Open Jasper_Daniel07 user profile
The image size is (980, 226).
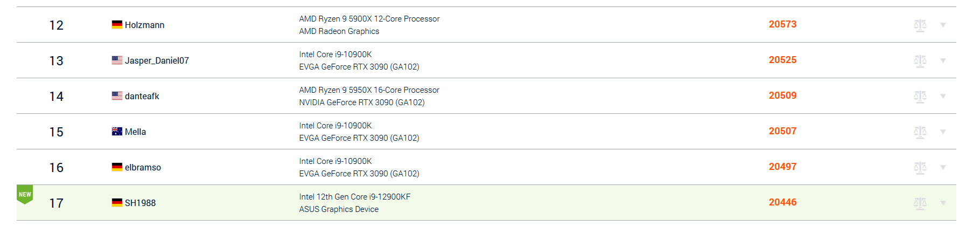[x=157, y=61]
